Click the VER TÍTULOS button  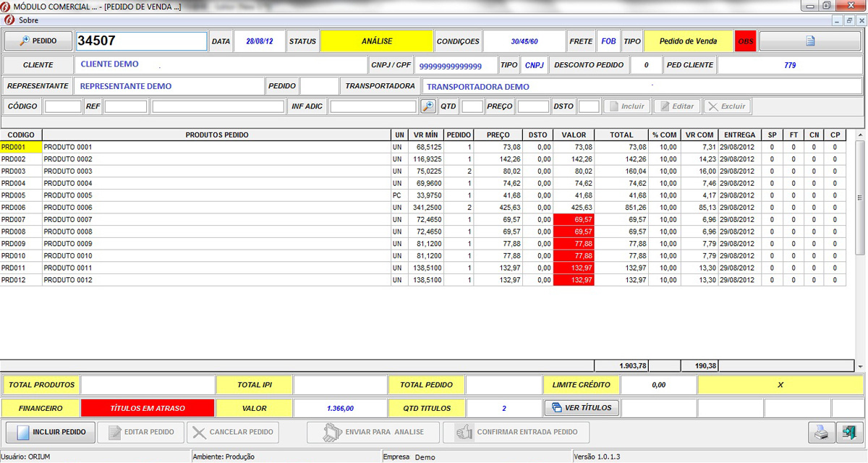(x=582, y=408)
